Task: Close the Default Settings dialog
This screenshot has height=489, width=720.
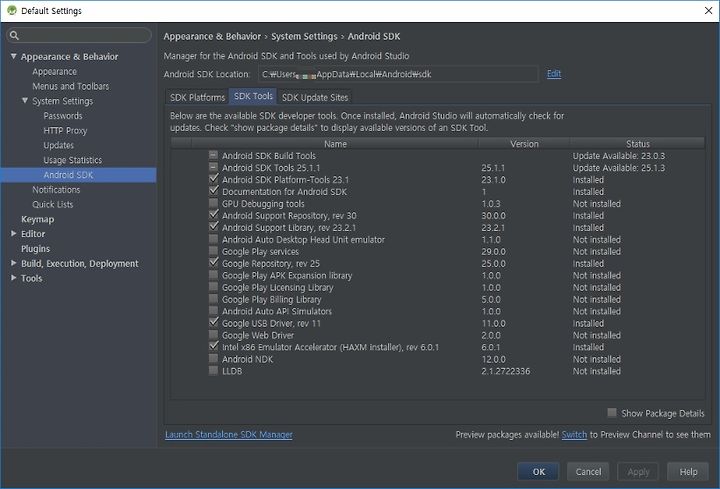Action: pyautogui.click(x=708, y=10)
